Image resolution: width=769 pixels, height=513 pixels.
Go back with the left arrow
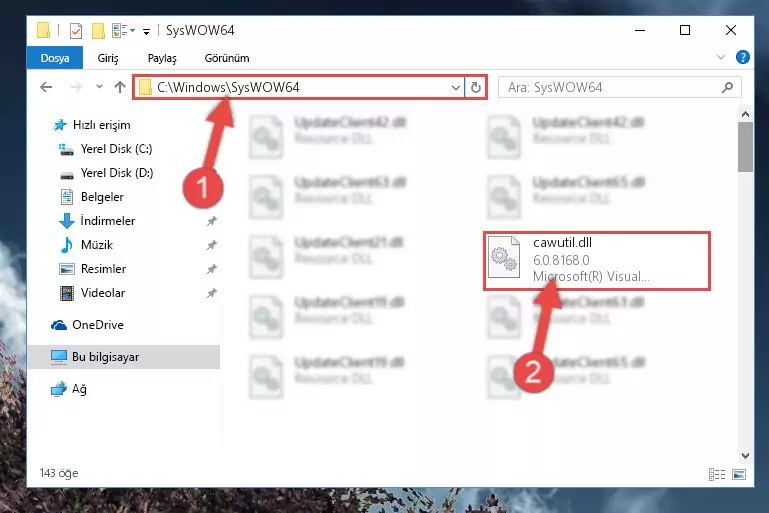46,87
